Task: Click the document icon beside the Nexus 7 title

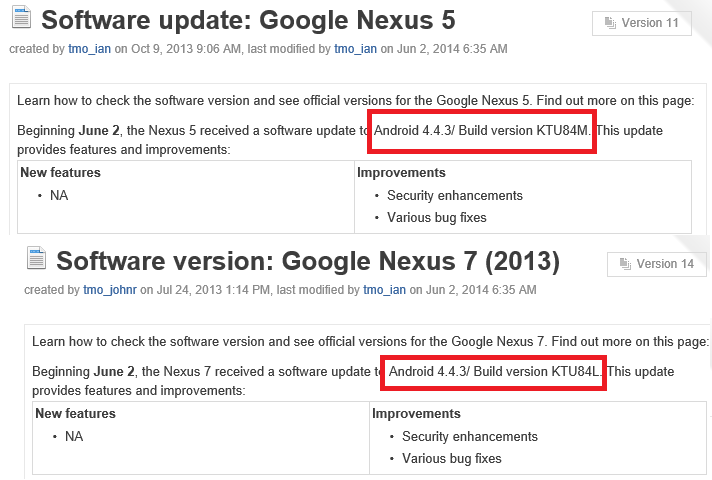Action: point(37,260)
